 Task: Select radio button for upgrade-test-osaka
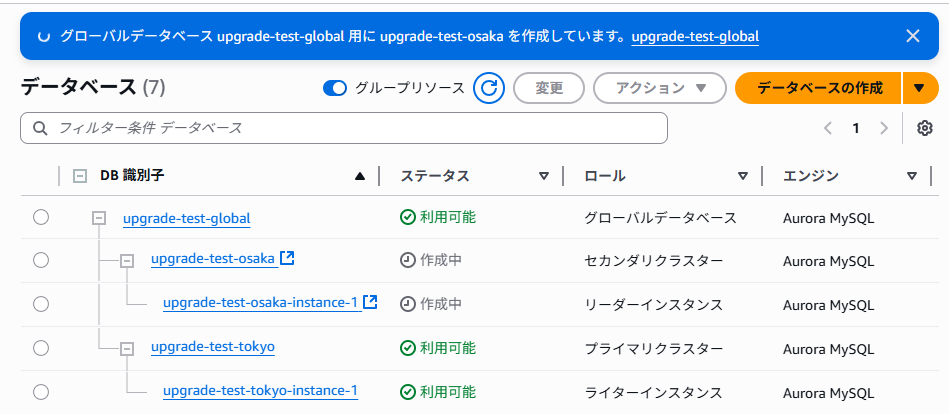41,260
